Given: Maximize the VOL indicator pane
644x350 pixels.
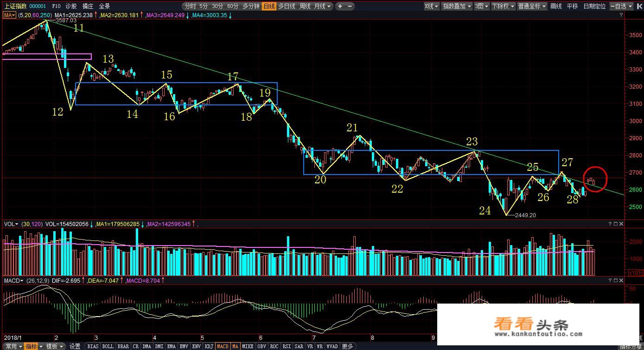Looking at the screenshot, I should coord(616,224).
